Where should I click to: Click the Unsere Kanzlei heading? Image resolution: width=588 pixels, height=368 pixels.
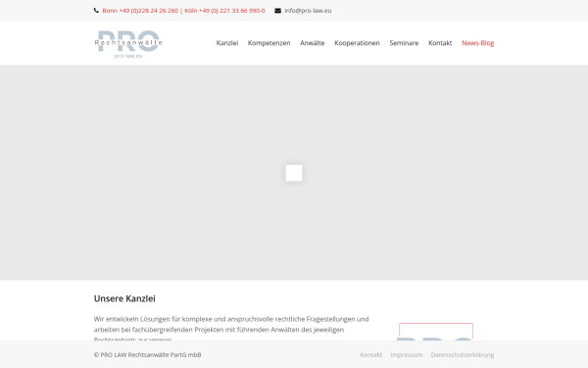point(124,298)
